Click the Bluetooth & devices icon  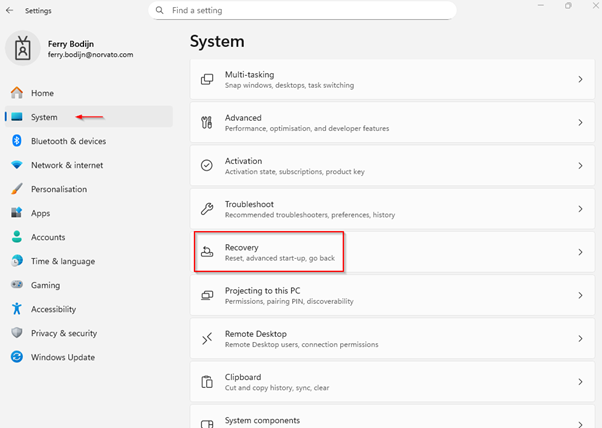(17, 141)
